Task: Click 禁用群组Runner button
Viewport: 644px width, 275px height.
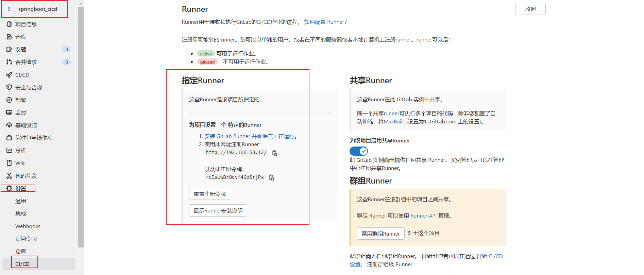Action: (380, 234)
